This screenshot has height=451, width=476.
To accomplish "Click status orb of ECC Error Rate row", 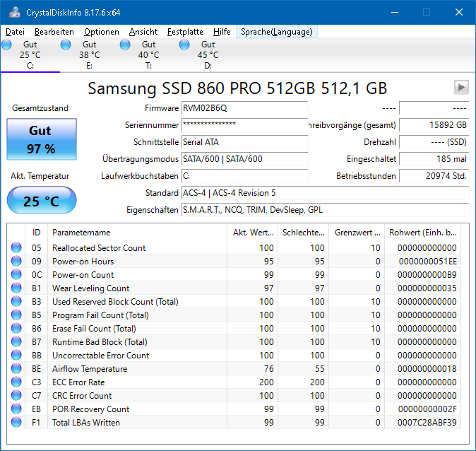I will [x=16, y=382].
